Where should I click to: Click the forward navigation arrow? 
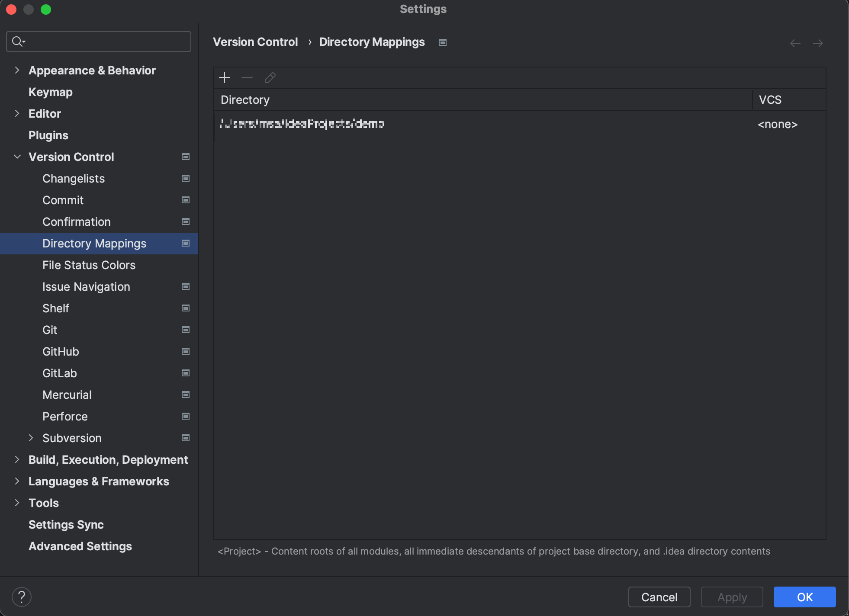click(x=817, y=43)
